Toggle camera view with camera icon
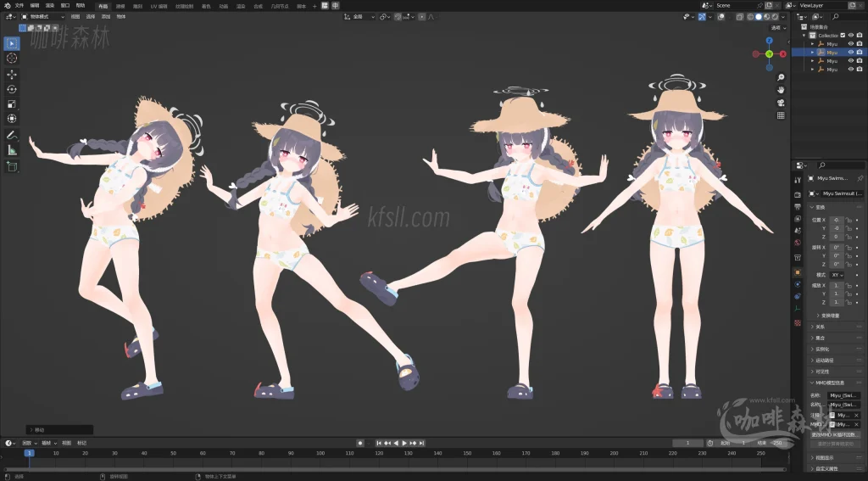This screenshot has width=868, height=481. [x=781, y=103]
